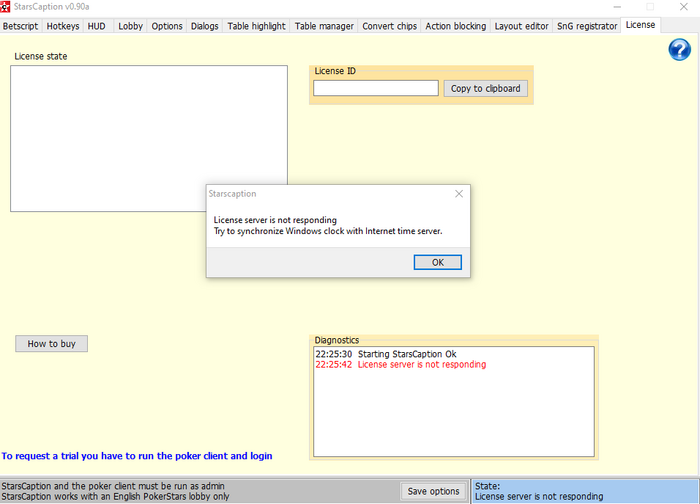
Task: Click the Save options button
Action: pyautogui.click(x=433, y=491)
